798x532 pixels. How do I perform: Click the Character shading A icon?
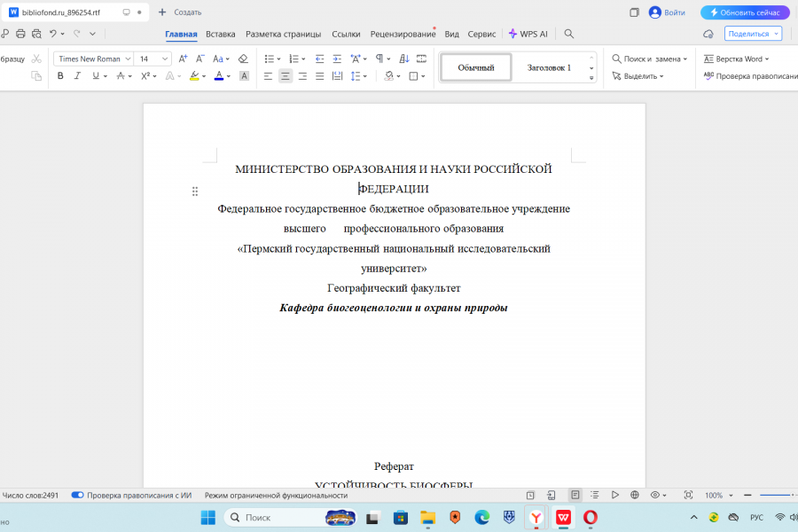pyautogui.click(x=245, y=76)
